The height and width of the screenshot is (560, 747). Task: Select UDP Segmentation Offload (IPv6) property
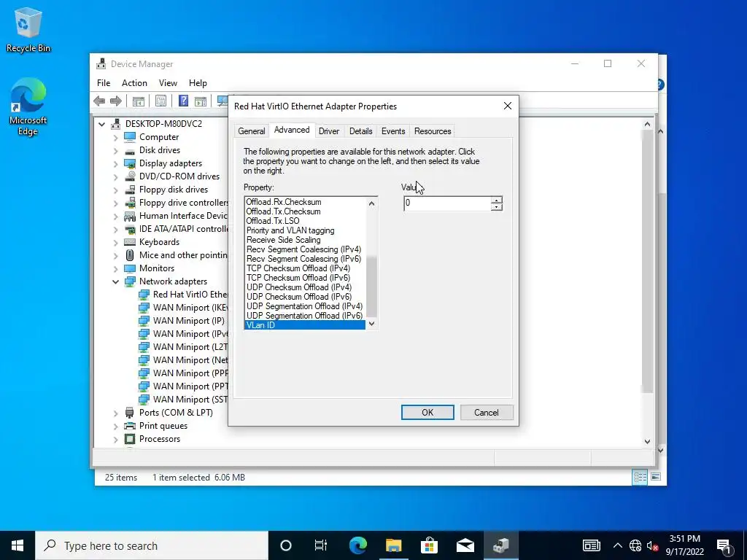(304, 316)
